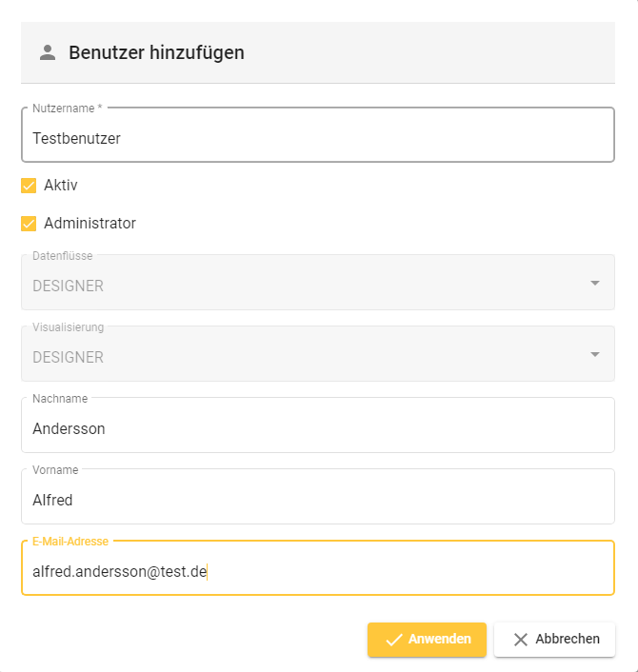Click the user silhouette icon in header
Viewport: 638px width, 672px height.
(48, 52)
